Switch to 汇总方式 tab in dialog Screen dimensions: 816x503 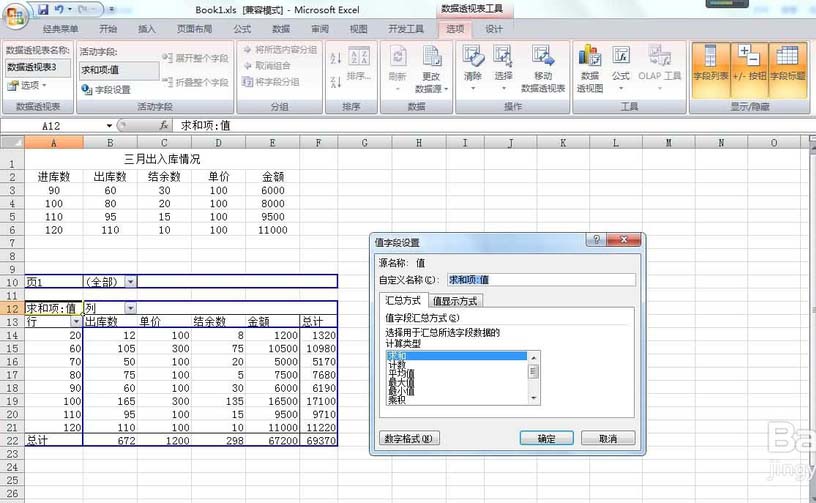403,300
